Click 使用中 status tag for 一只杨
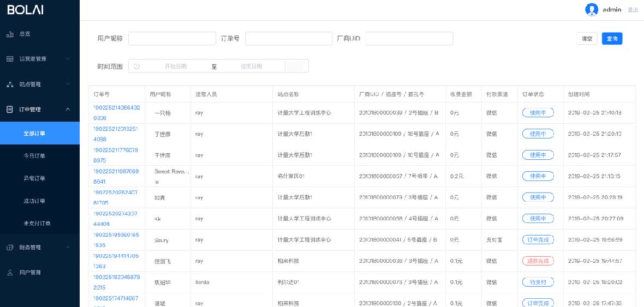The height and width of the screenshot is (307, 644). (x=538, y=112)
